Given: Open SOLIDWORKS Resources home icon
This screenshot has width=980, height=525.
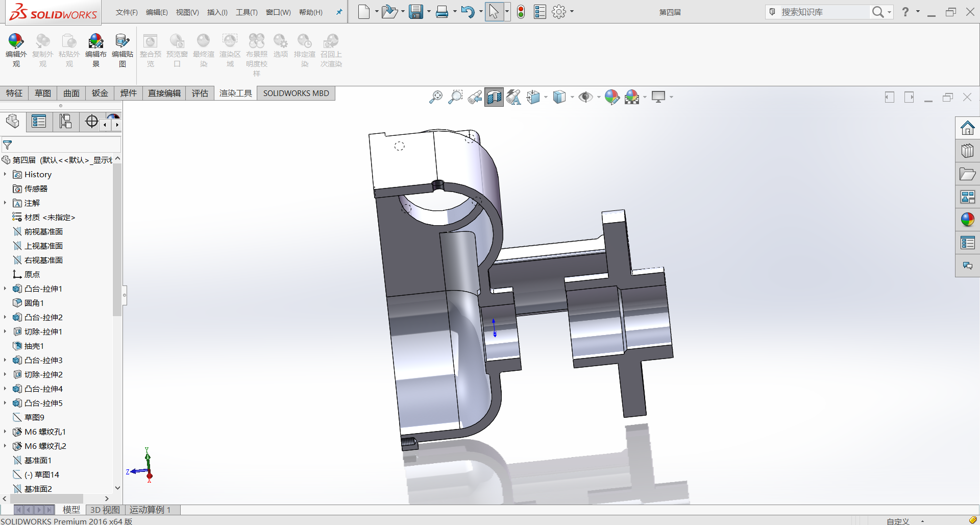Looking at the screenshot, I should click(967, 128).
